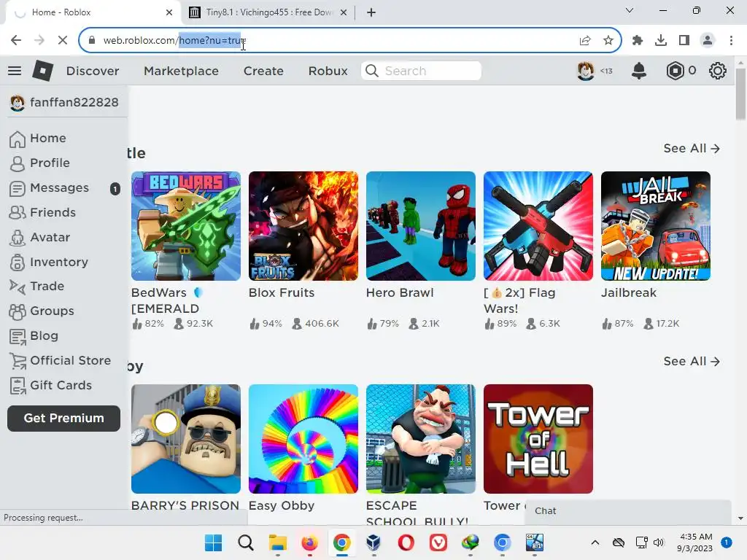Viewport: 747px width, 560px height.
Task: Open fanffan822828 profile in sidebar
Action: (64, 102)
